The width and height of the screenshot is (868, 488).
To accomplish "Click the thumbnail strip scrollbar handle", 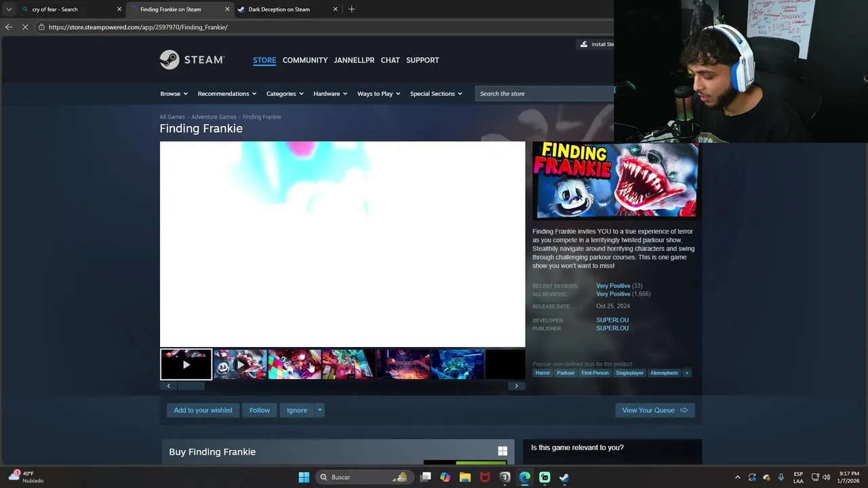I will 191,386.
